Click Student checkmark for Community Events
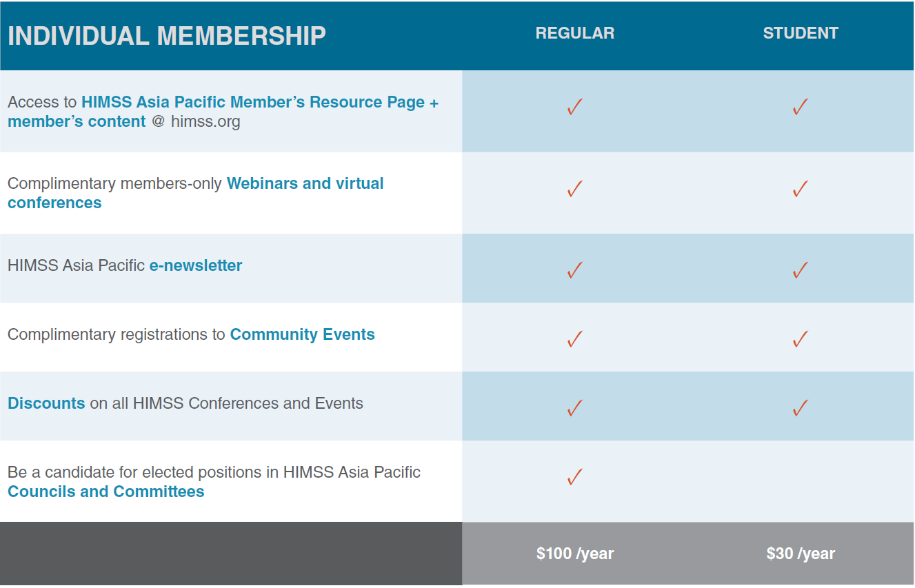 (800, 339)
